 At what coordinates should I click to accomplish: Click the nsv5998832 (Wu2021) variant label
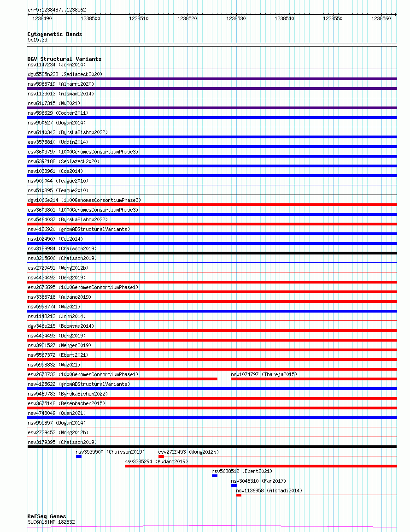(54, 365)
